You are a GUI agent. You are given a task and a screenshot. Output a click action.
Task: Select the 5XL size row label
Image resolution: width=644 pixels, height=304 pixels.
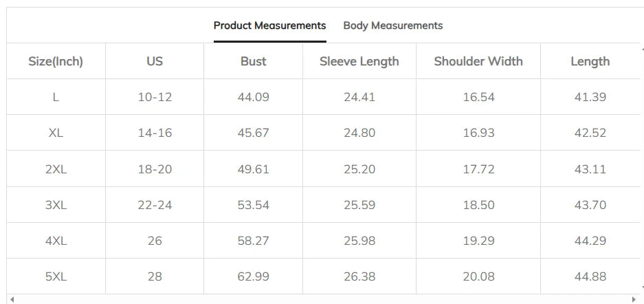pos(56,276)
